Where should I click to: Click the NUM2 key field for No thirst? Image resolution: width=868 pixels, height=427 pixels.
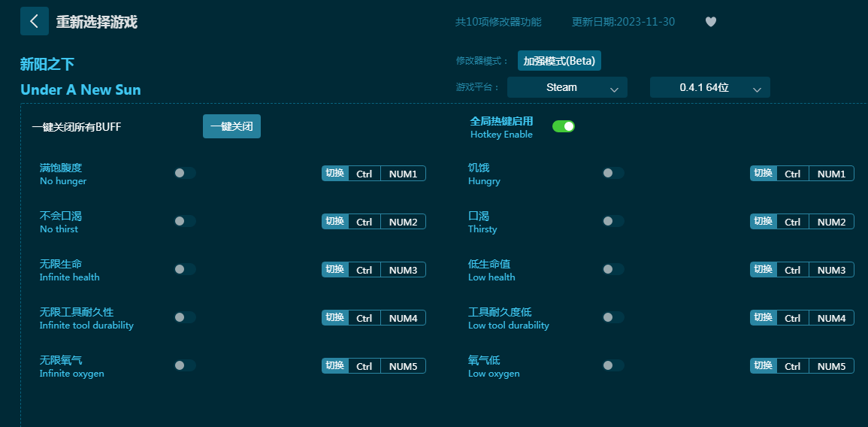tap(403, 222)
